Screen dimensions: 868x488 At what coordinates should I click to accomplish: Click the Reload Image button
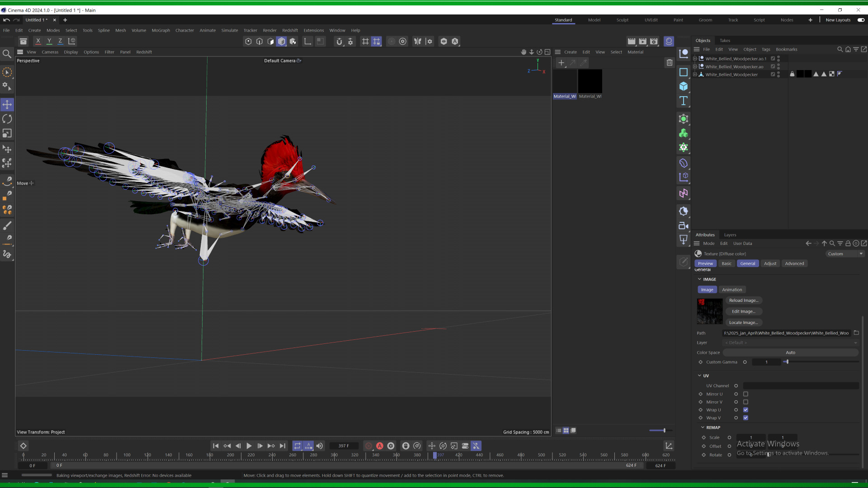click(744, 300)
